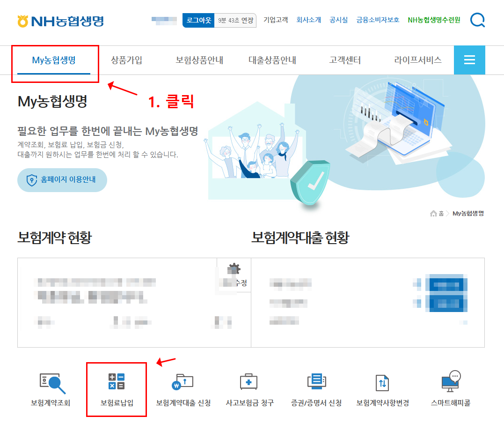Open the 보험상품안내 menu
Screen dimensions: 504x424
[199, 60]
